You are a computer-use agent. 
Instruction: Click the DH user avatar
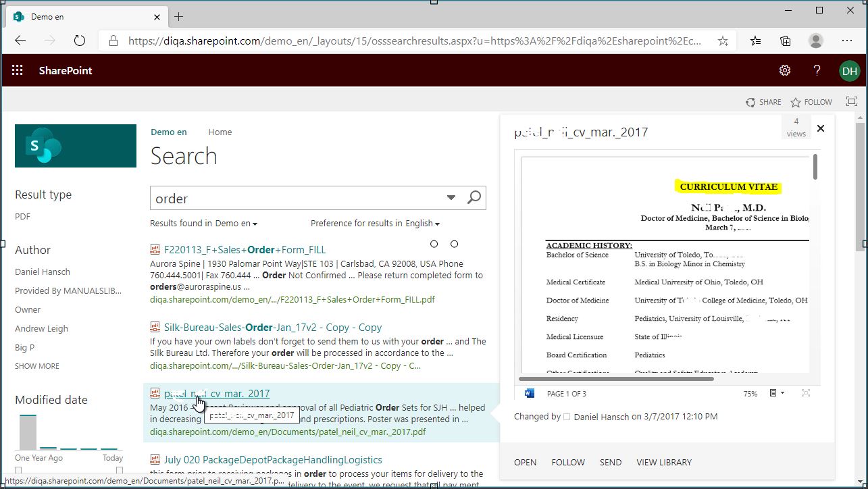point(849,70)
